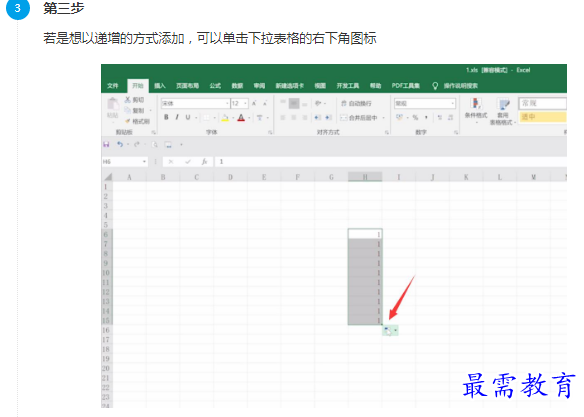Click the increase decimal icon
Image resolution: width=584 pixels, height=417 pixels.
coord(440,117)
